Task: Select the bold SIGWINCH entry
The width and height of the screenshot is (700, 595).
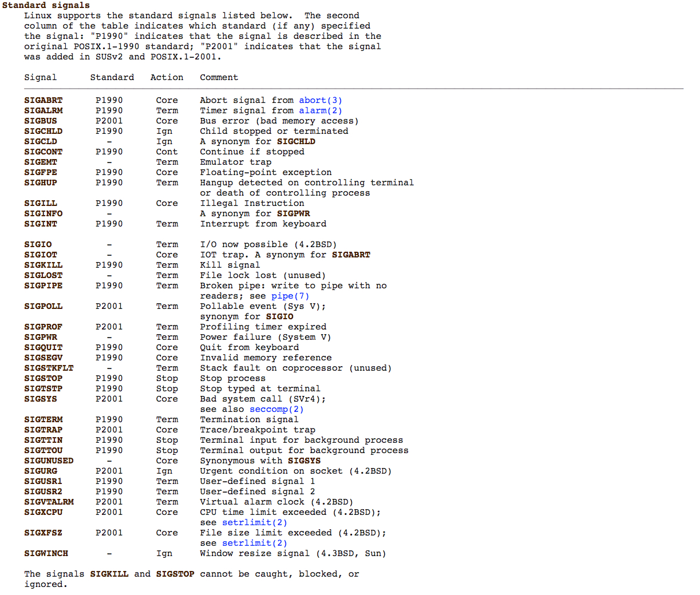Action: point(46,553)
